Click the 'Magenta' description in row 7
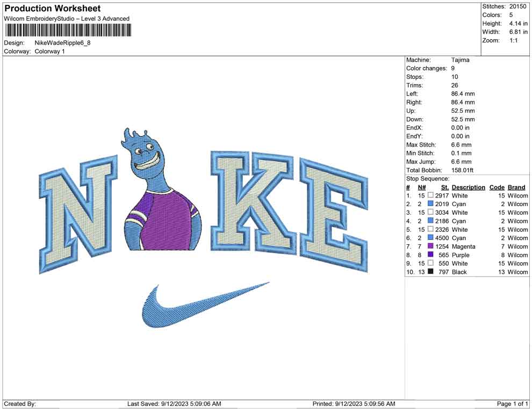 tap(463, 246)
